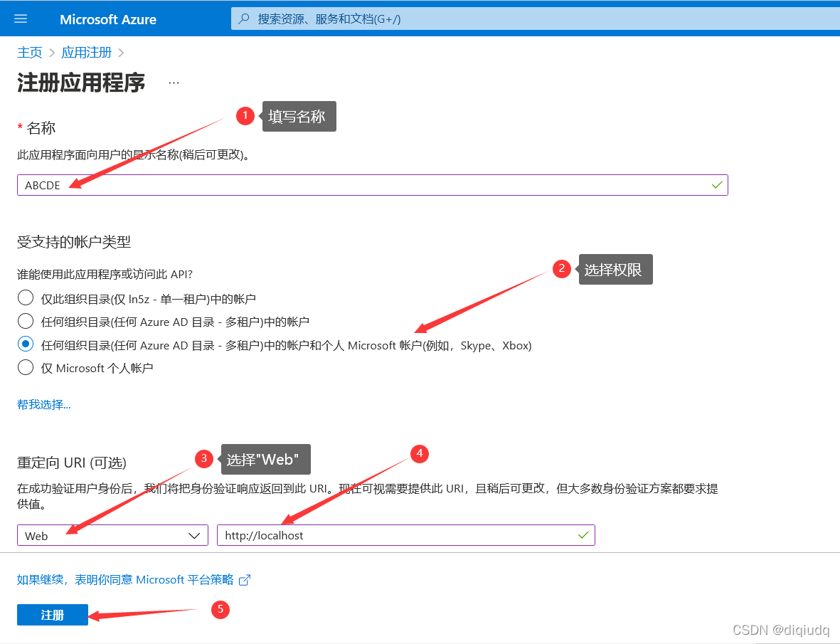This screenshot has width=840, height=644.
Task: Click the 受支持的帐户类型 heading
Action: pyautogui.click(x=74, y=242)
